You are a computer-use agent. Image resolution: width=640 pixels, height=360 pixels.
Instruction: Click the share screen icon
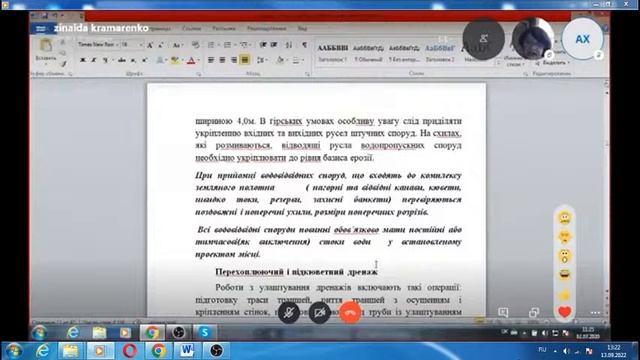click(533, 313)
